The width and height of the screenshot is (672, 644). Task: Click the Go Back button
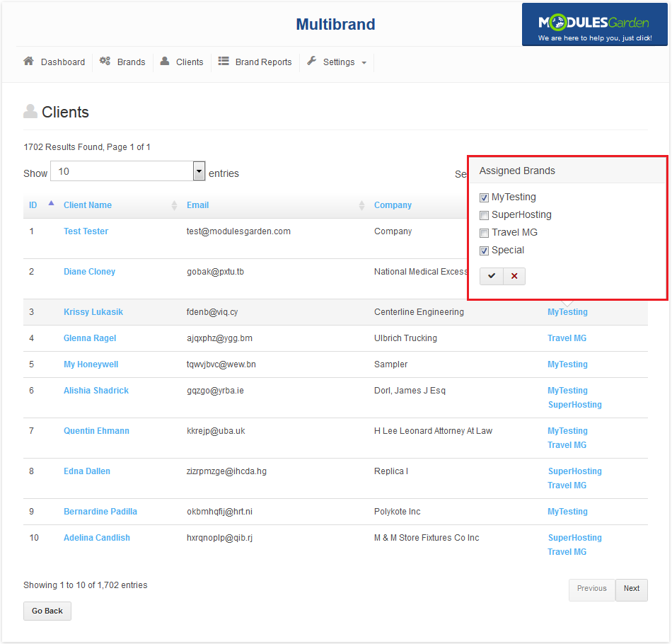click(x=47, y=611)
